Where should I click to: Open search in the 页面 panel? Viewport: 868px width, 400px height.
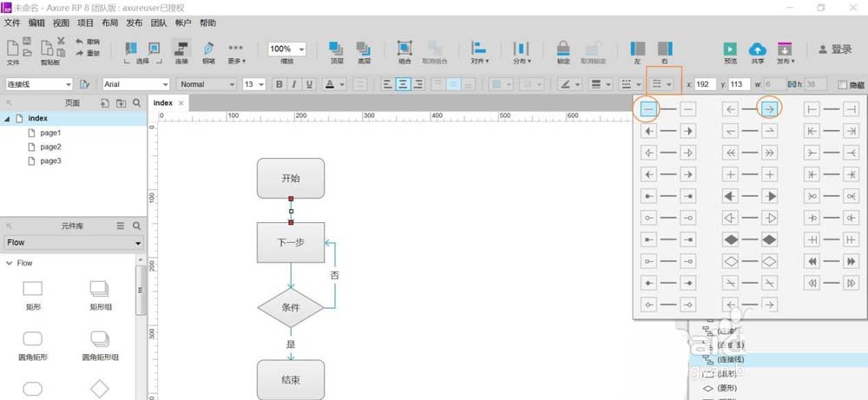136,103
